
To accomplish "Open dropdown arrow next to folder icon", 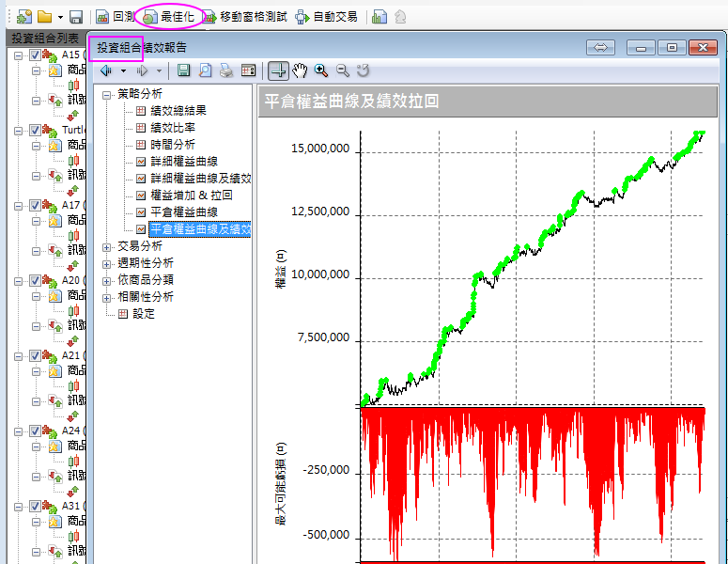I will pyautogui.click(x=60, y=18).
